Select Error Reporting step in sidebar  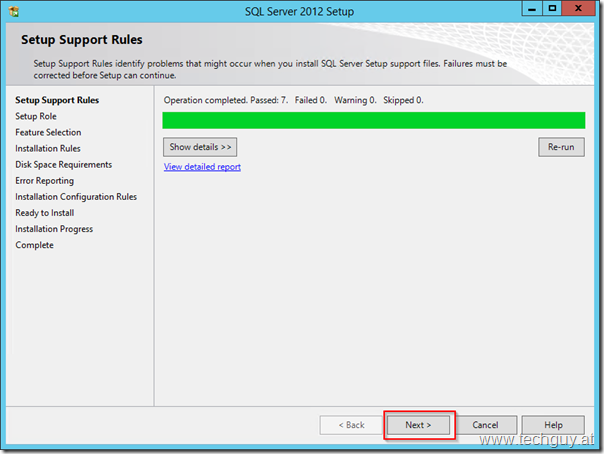coord(44,181)
